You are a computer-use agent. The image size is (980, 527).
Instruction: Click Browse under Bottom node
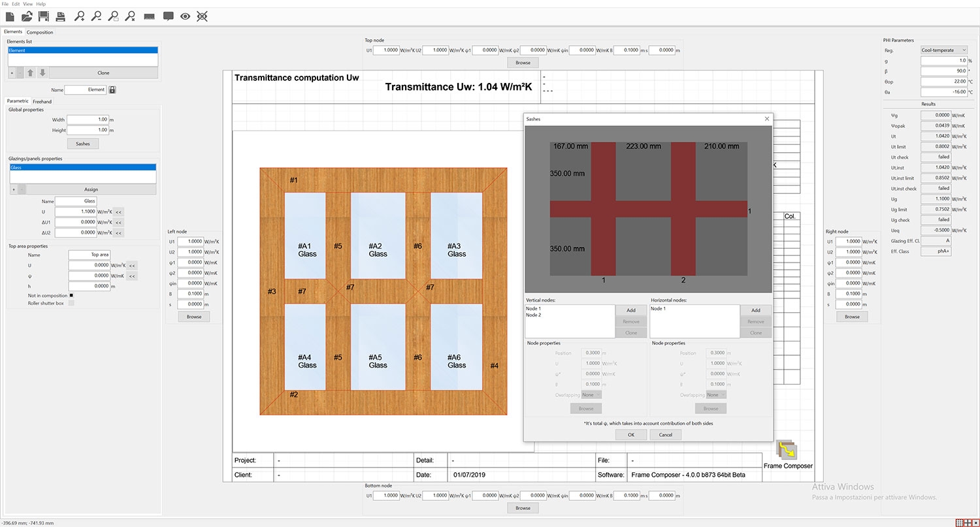tap(523, 507)
